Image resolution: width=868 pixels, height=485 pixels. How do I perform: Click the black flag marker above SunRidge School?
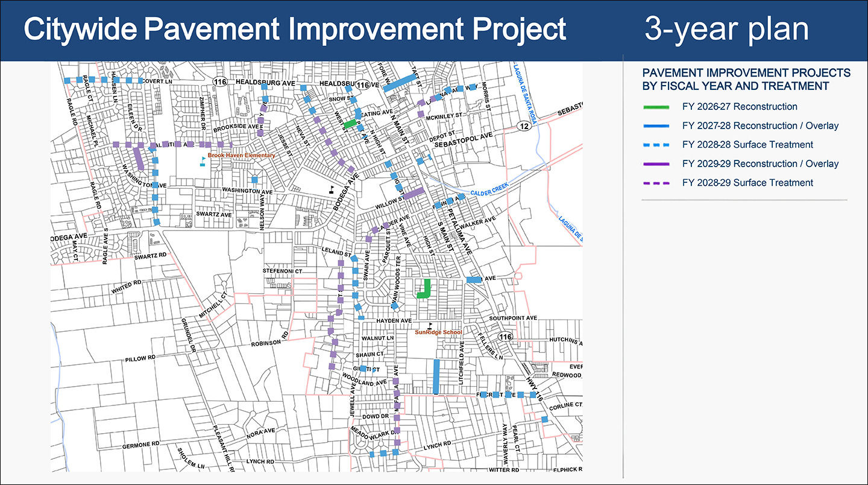tap(430, 325)
